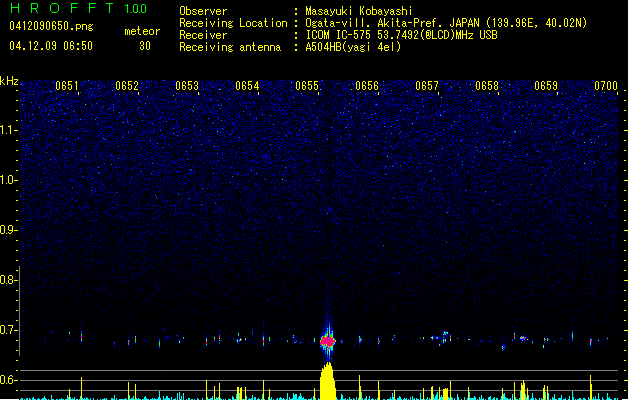Click the date stamp 04.12.09 06:50
The image size is (629, 400).
click(51, 46)
